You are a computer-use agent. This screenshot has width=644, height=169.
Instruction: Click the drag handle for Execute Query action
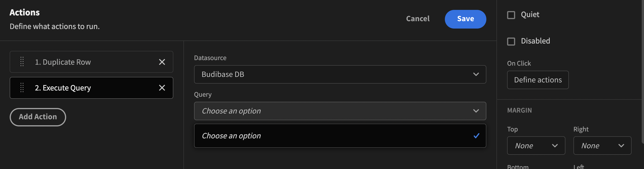pos(22,88)
